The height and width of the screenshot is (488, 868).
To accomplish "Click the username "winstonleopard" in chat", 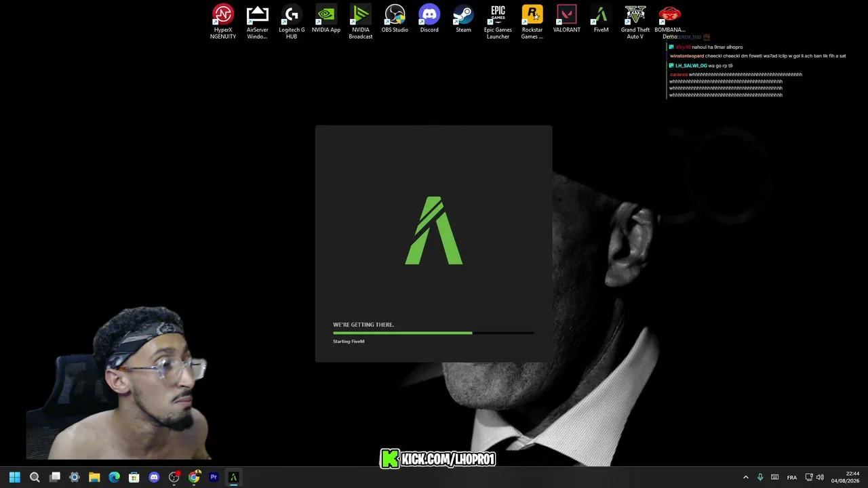I will (x=687, y=56).
